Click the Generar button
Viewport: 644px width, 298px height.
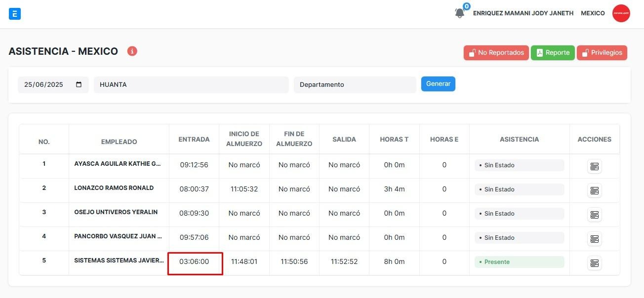(x=438, y=84)
